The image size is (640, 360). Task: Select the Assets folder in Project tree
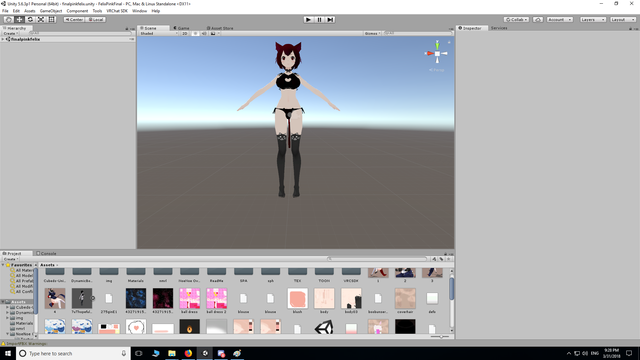[x=18, y=302]
